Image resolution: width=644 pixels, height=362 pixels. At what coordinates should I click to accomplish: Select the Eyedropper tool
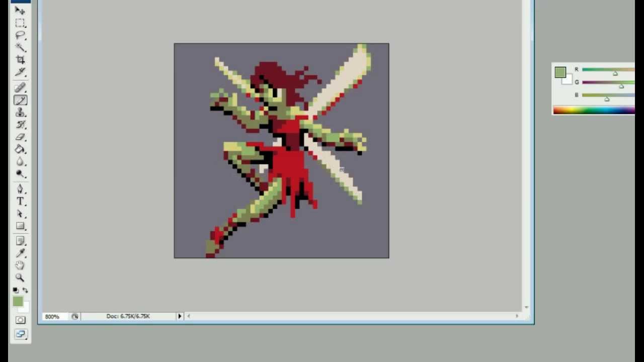tap(20, 253)
